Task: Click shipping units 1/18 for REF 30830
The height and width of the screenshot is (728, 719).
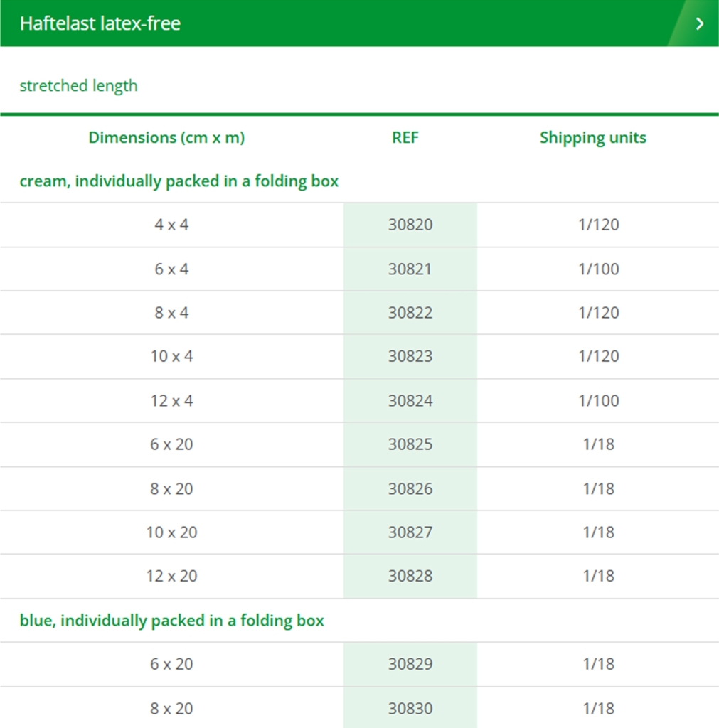Action: click(x=599, y=709)
